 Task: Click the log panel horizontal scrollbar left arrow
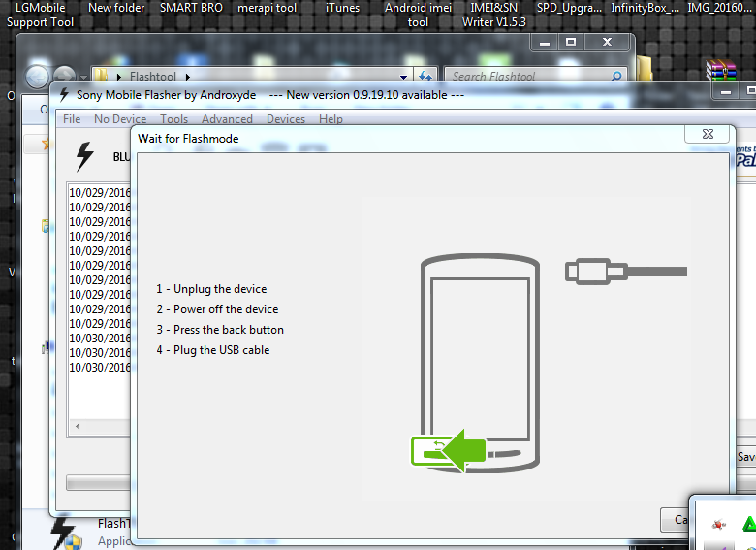(x=77, y=426)
